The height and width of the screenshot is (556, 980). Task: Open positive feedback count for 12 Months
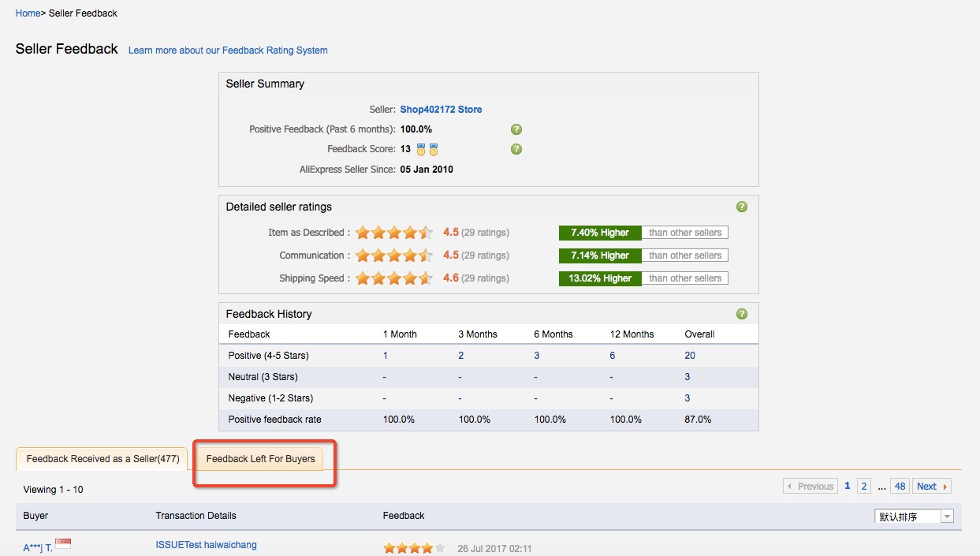pos(613,356)
